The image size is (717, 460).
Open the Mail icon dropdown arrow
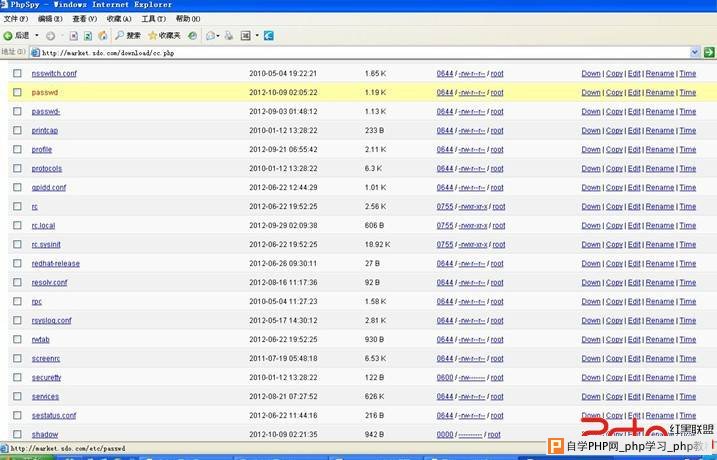tap(218, 36)
